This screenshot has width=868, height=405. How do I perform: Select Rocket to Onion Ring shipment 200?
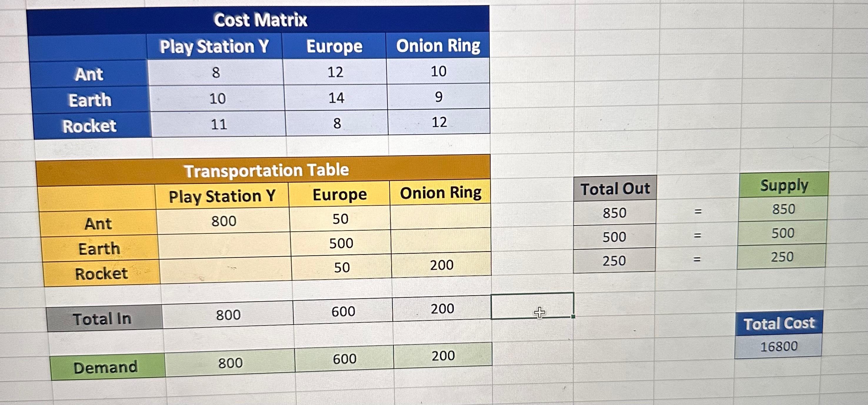click(442, 265)
